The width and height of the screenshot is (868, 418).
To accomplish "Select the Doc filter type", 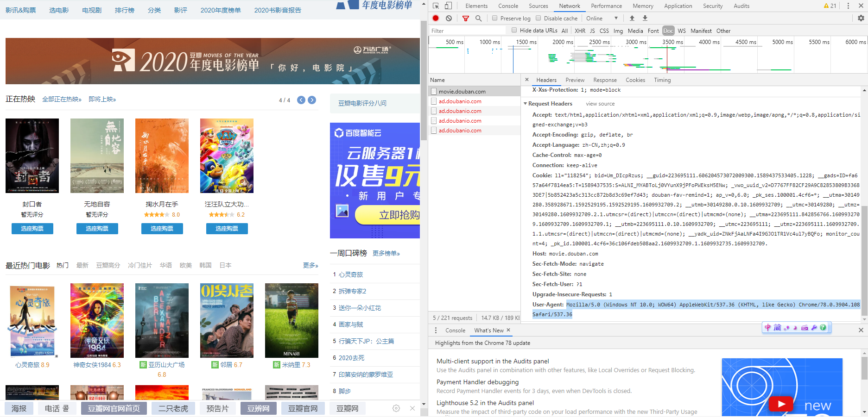I will tap(668, 31).
